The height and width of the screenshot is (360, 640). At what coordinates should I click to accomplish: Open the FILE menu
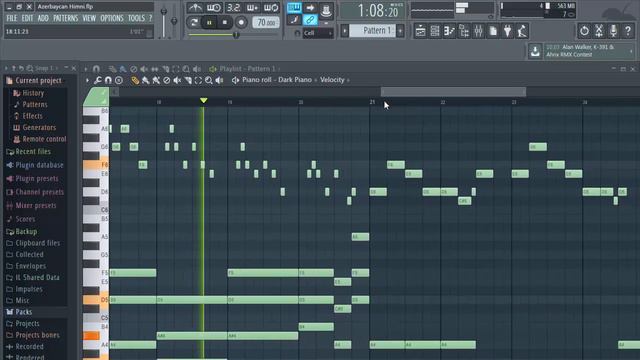(x=12, y=18)
